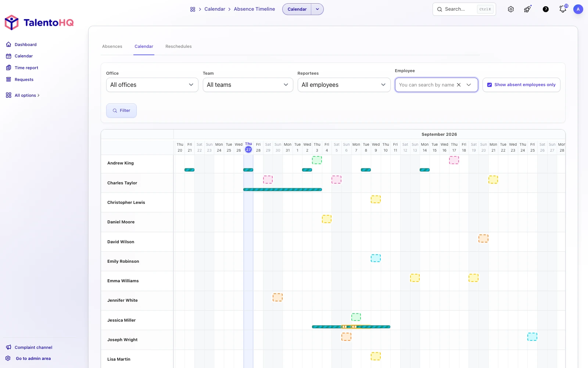This screenshot has height=368, width=588.
Task: Expand All options in sidebar
Action: (23, 95)
